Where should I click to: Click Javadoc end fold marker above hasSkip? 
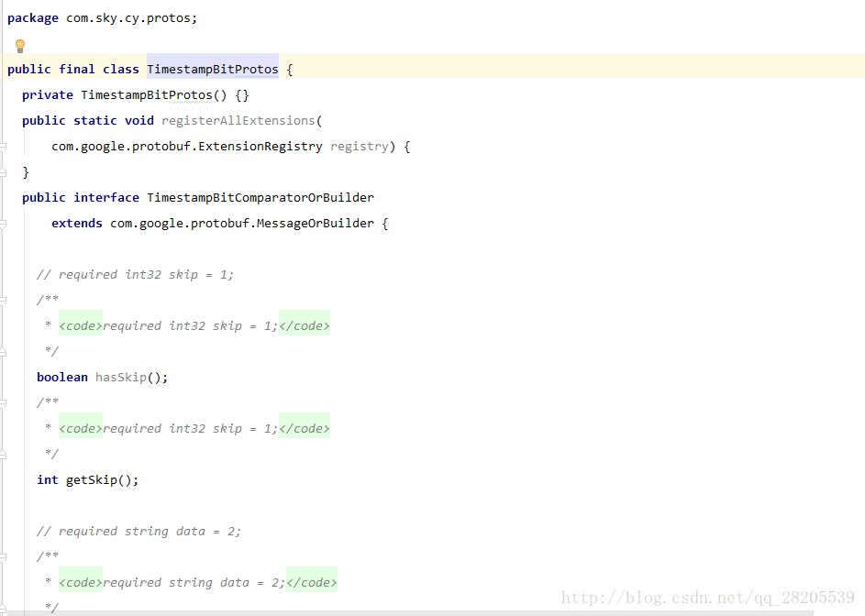pos(3,352)
